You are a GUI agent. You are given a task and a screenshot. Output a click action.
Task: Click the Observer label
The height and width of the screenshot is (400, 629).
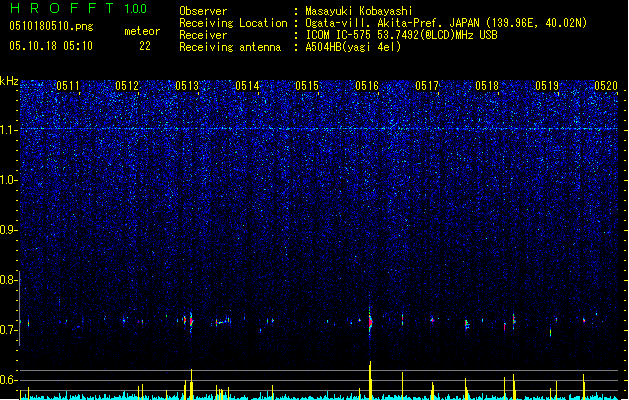(203, 11)
